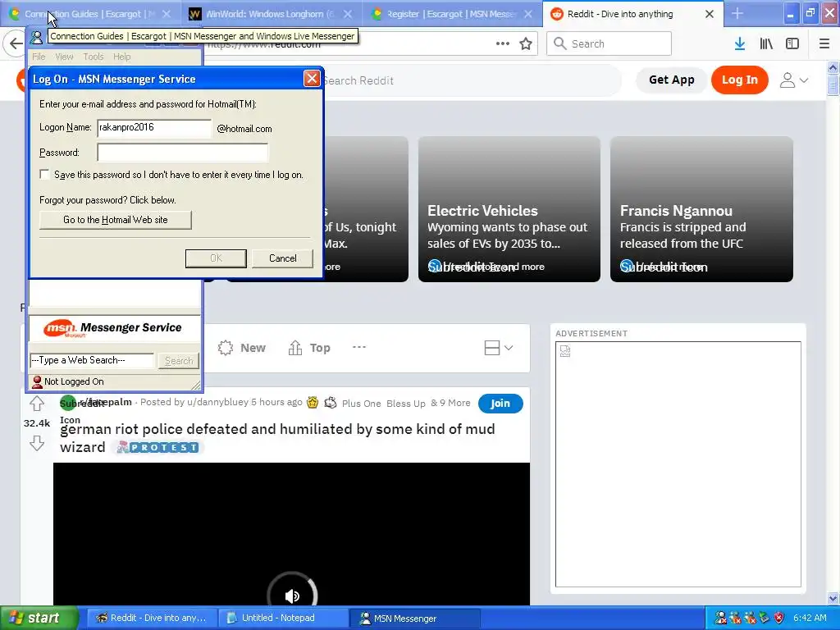This screenshot has width=840, height=630.
Task: Upvote the facepalm post
Action: (x=36, y=403)
